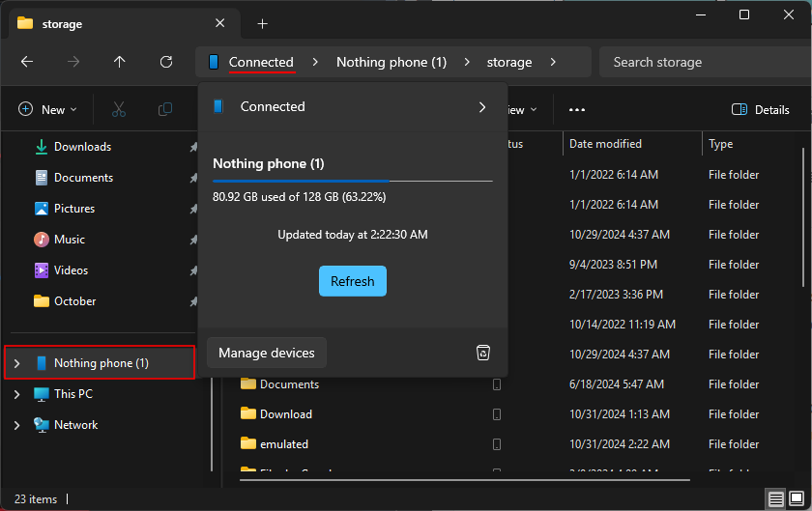
Task: Expand the This PC tree node
Action: tap(16, 394)
